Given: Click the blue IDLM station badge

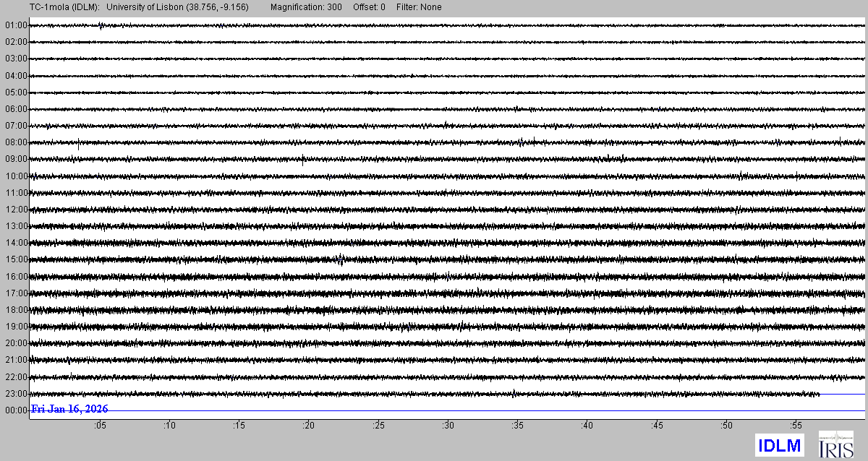Looking at the screenshot, I should tap(779, 445).
